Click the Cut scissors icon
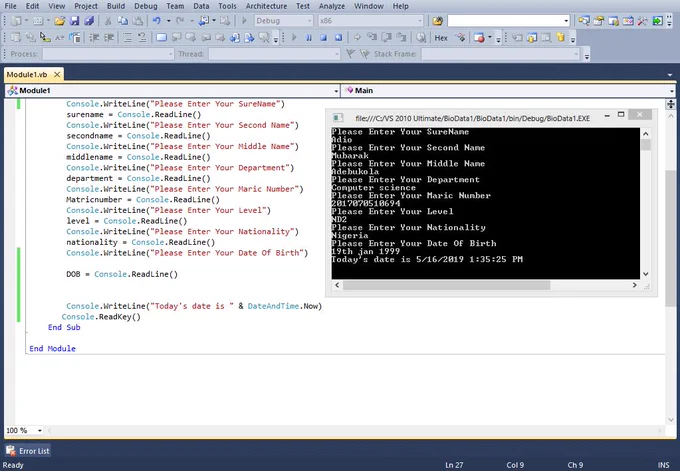 click(108, 21)
